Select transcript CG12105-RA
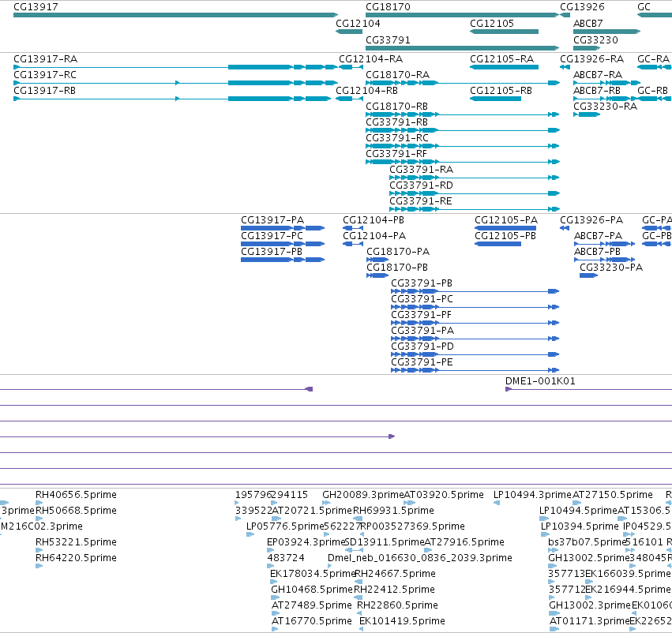This screenshot has width=672, height=633. tap(504, 67)
